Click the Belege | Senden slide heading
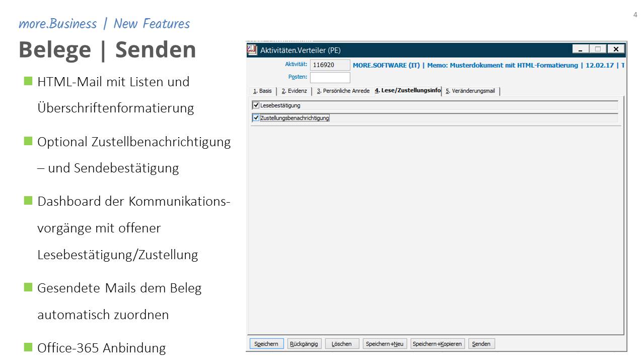The width and height of the screenshot is (644, 363). (107, 49)
